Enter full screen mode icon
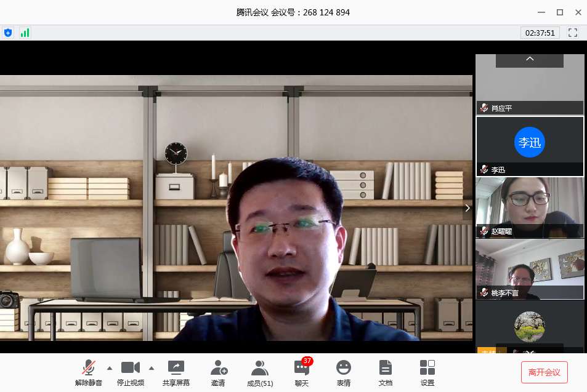The image size is (587, 392). [573, 33]
